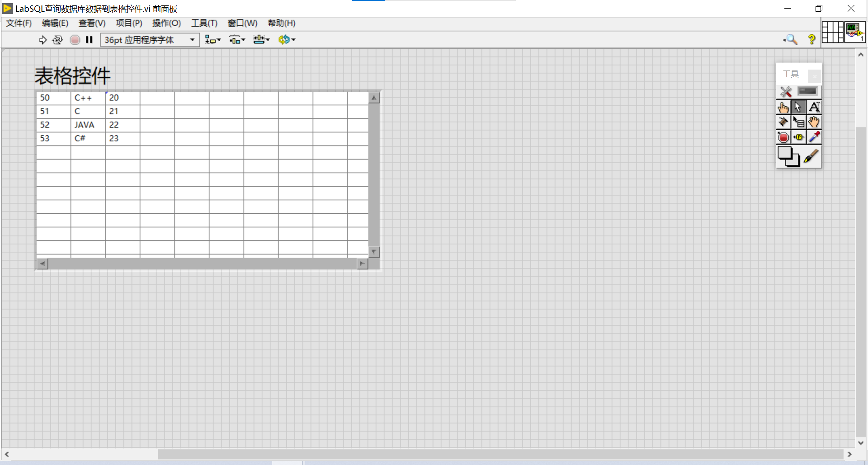The height and width of the screenshot is (465, 868).
Task: Choose the Probe tool in the tools palette
Action: pyautogui.click(x=799, y=137)
